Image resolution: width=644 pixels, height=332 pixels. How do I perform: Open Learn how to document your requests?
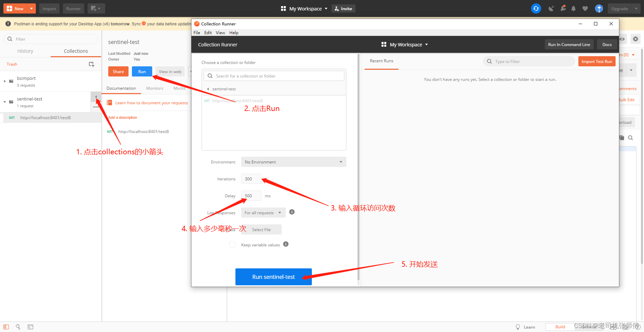(151, 103)
